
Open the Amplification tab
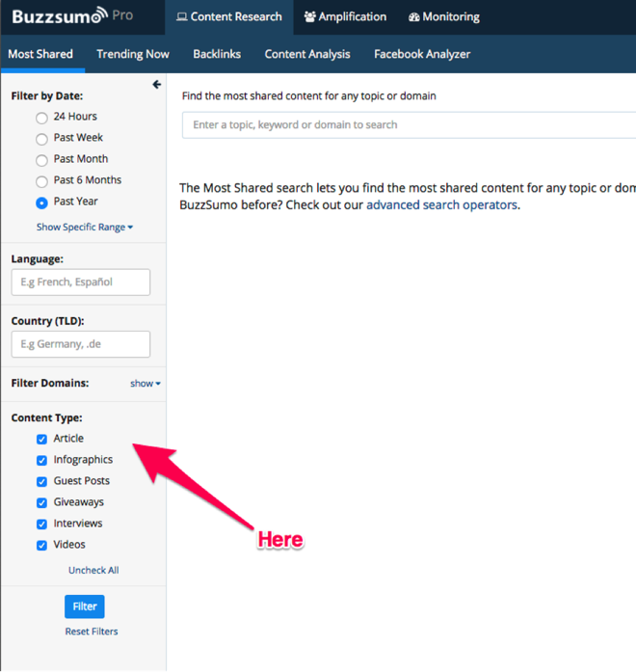(345, 17)
